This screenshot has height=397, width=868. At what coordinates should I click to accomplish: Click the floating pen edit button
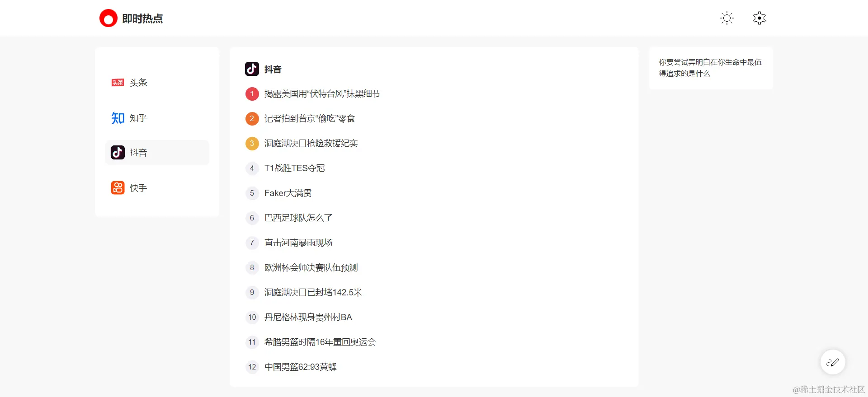[x=832, y=362]
